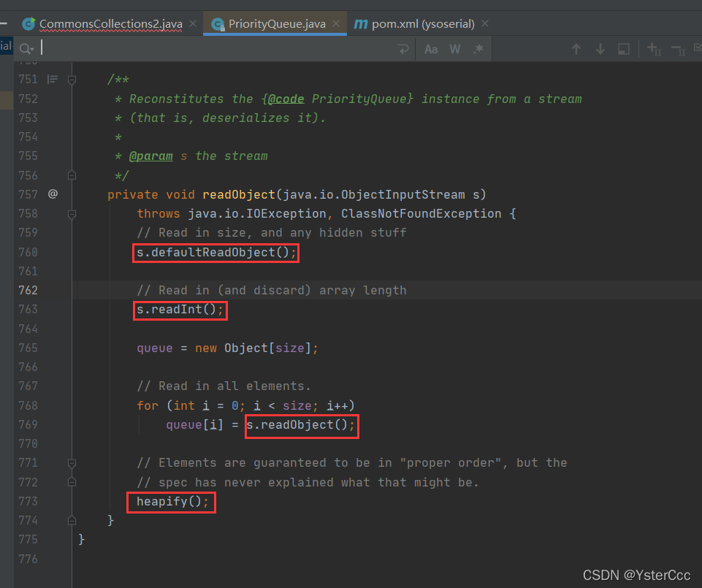Image resolution: width=702 pixels, height=588 pixels.
Task: Open search history magnifier dropdown
Action: [x=27, y=49]
